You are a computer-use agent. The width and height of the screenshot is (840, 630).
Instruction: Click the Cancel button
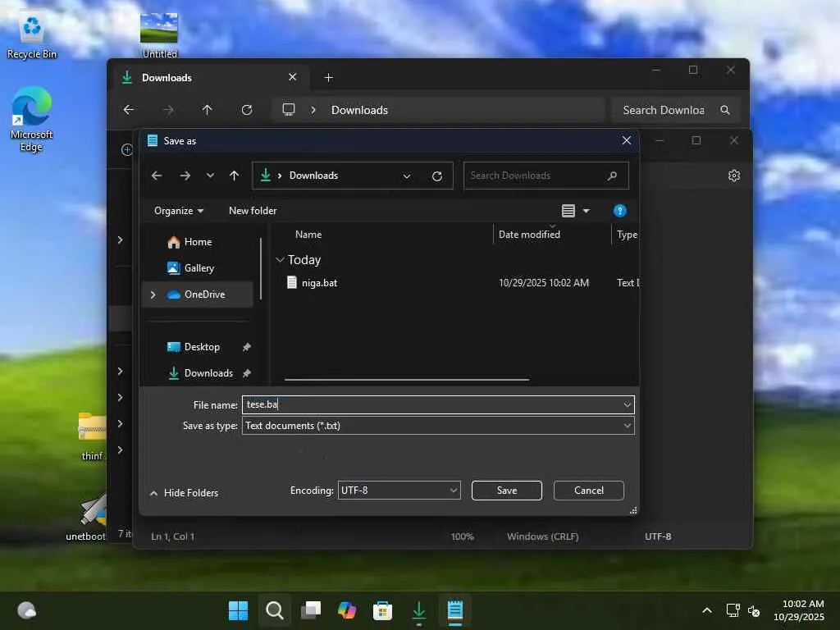click(588, 491)
